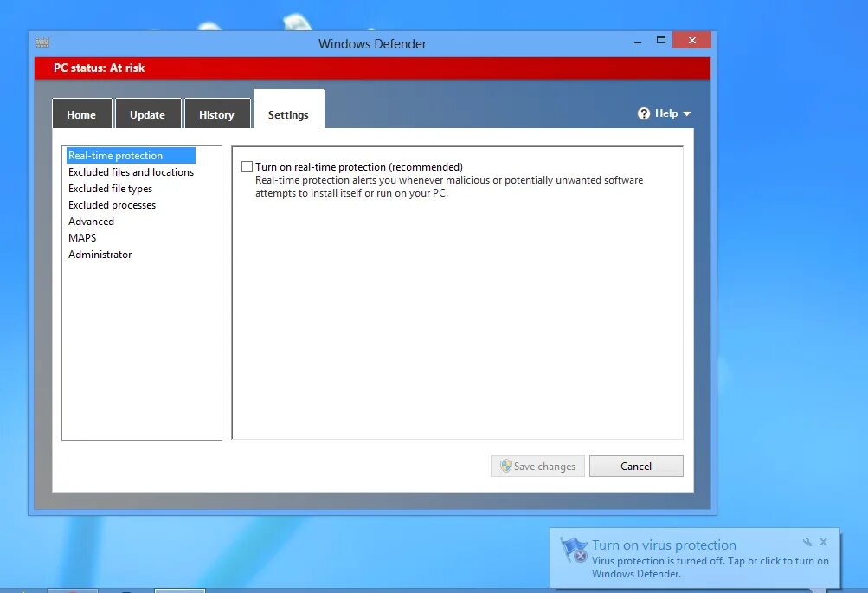Click the Help question mark icon
Screen dimensions: 868x593
coord(643,113)
